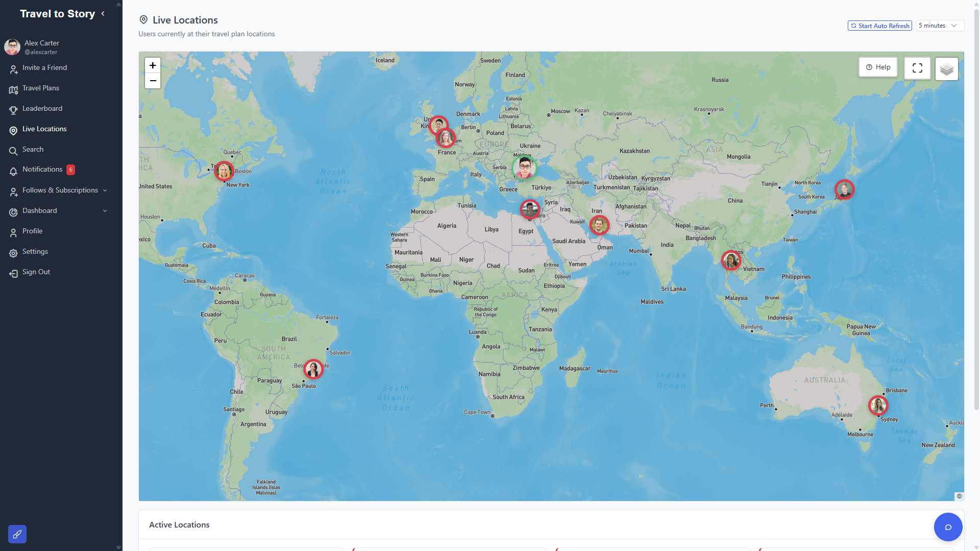Click the rocket icon in sidebar bottom
This screenshot has width=980, height=551.
tap(17, 534)
